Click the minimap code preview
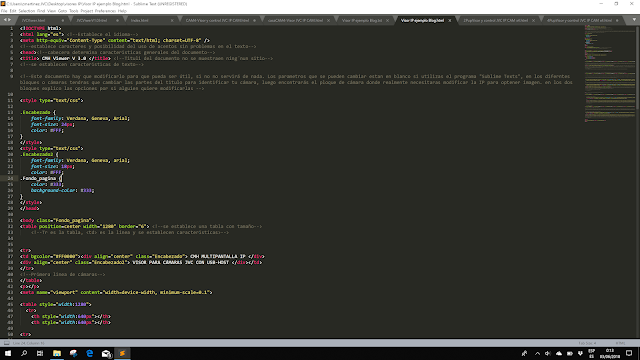The height and width of the screenshot is (360, 640). (610, 73)
